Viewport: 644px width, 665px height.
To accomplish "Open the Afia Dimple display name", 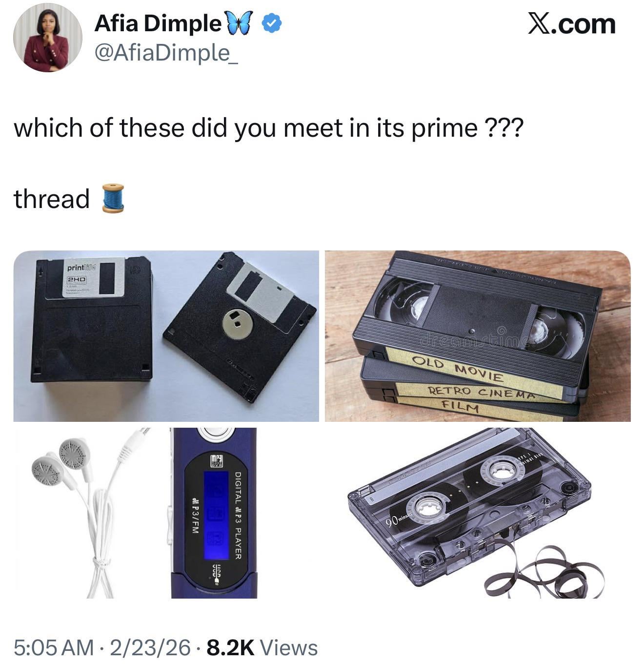I will click(x=158, y=23).
